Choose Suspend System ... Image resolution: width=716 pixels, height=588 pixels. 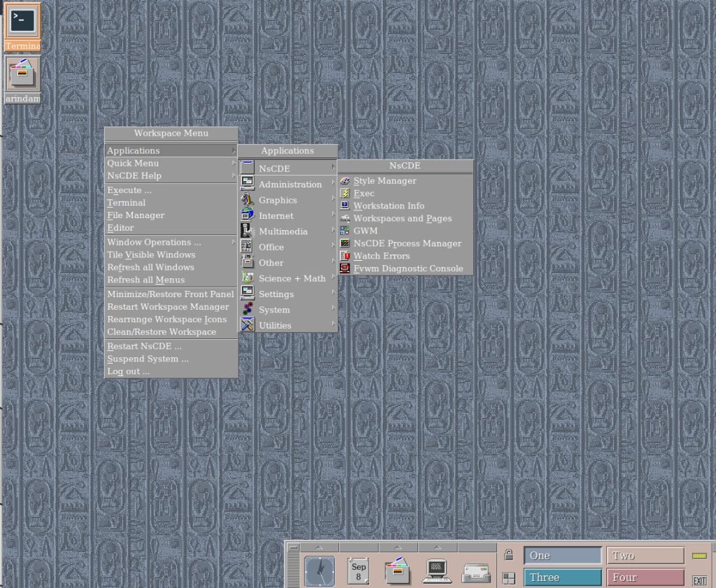pos(171,359)
